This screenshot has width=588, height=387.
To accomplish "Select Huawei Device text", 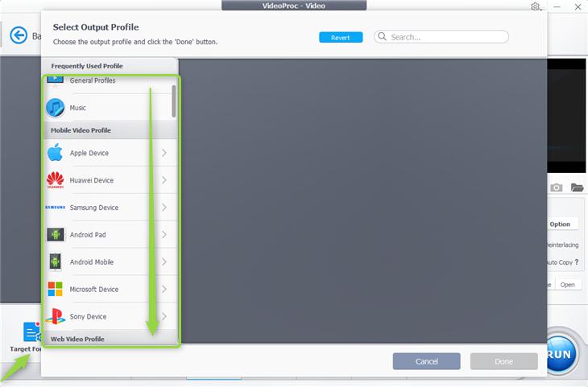I will point(92,180).
